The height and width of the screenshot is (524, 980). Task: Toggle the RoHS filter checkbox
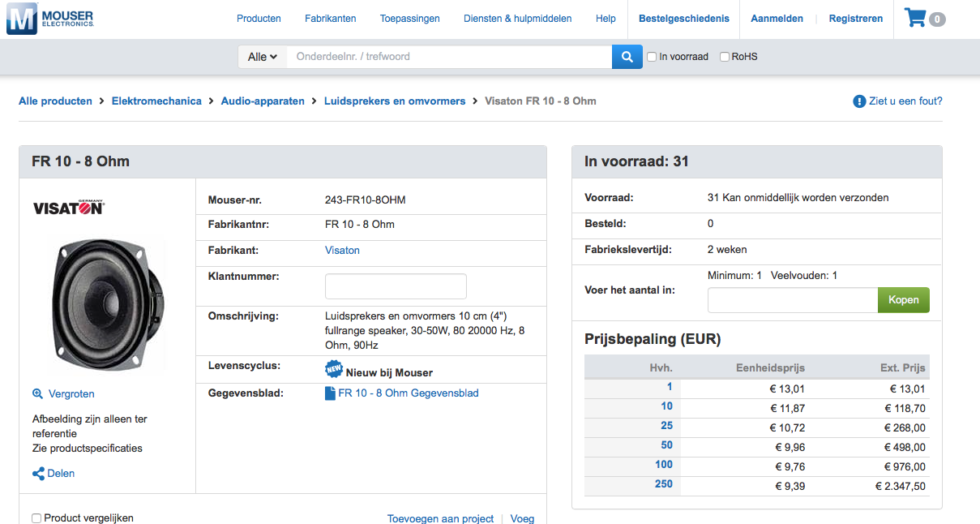(x=725, y=57)
